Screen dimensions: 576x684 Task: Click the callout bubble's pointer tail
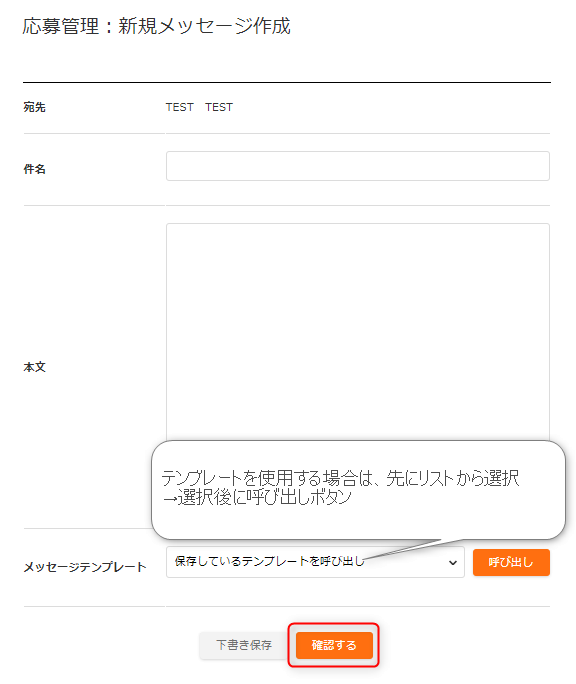[x=404, y=549]
